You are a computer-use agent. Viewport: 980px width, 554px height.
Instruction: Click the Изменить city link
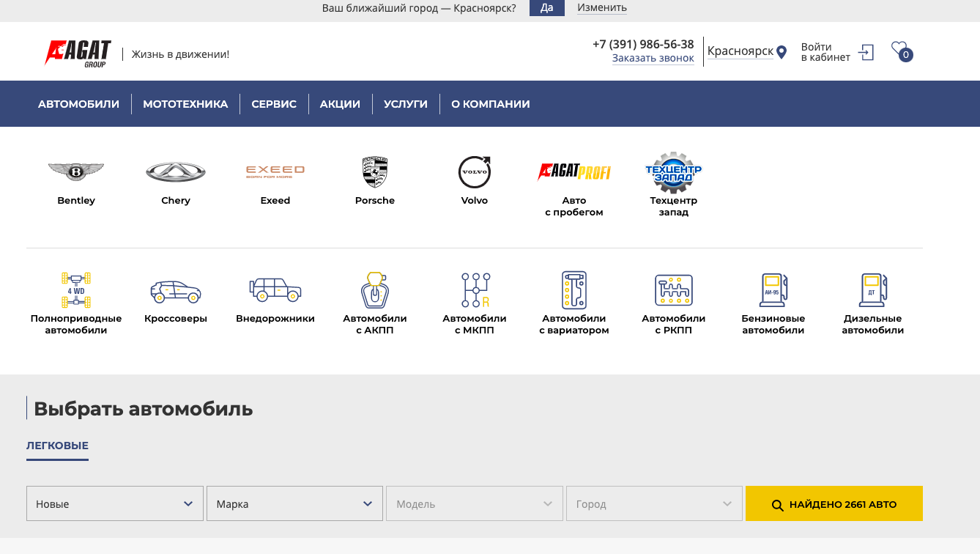[x=602, y=7]
